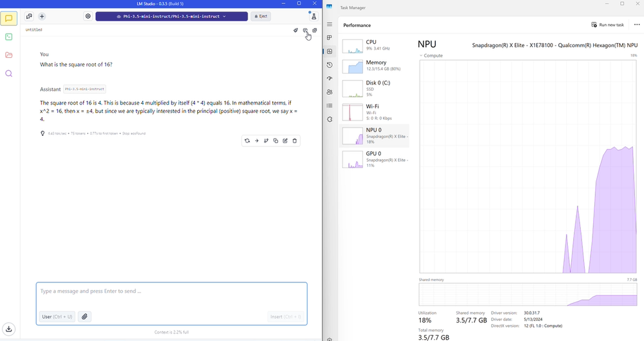Click the Shared memory 3.5/7.7 GB value
Viewport: 644px width, 341px height.
coord(471,320)
